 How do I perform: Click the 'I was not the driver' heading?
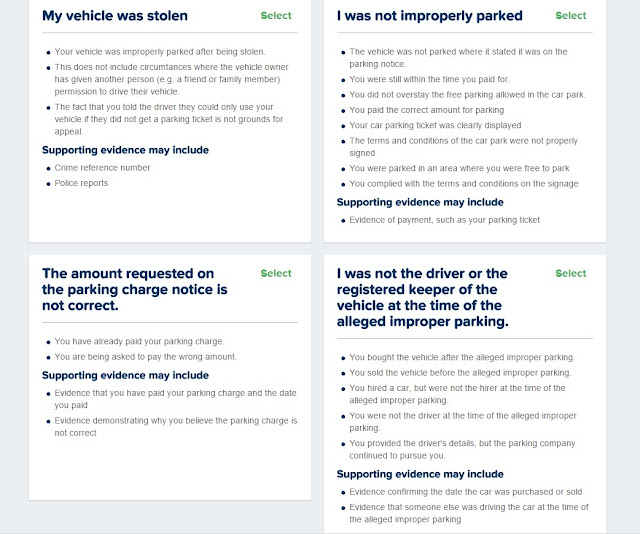[x=422, y=297]
